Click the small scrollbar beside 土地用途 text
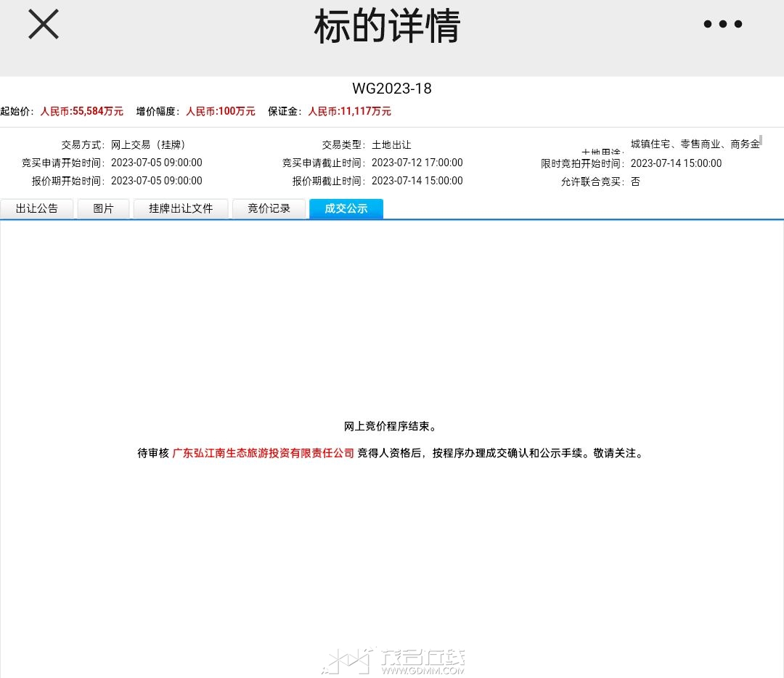The height and width of the screenshot is (678, 784). pyautogui.click(x=761, y=140)
